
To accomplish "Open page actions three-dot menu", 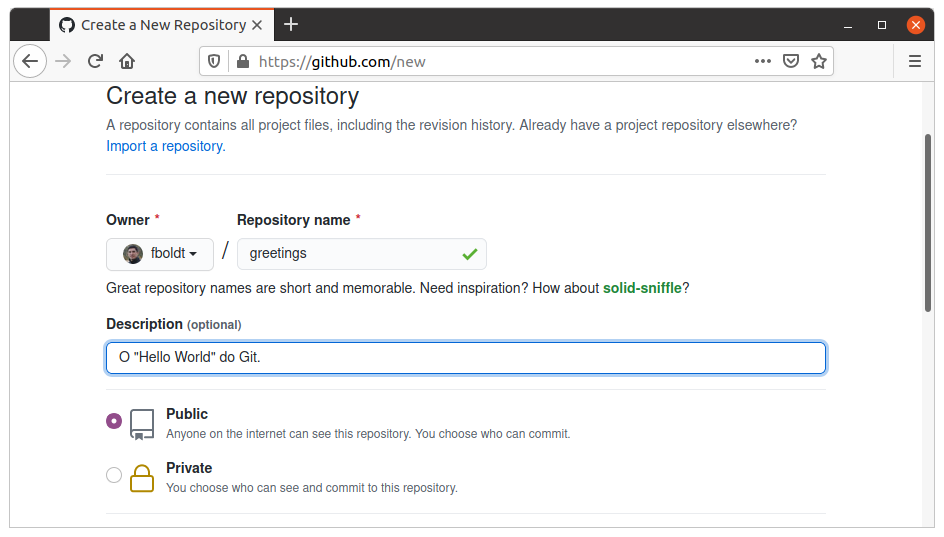I will click(763, 61).
